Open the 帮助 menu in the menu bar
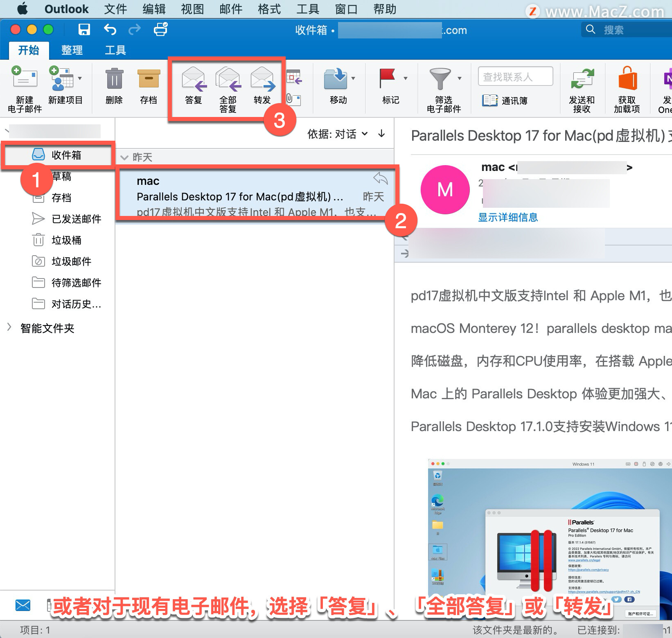This screenshot has height=638, width=672. (x=385, y=9)
